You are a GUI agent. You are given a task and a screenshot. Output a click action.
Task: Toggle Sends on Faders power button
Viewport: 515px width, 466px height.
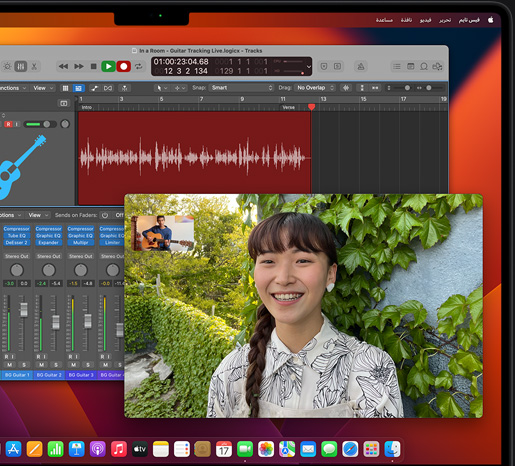click(105, 215)
